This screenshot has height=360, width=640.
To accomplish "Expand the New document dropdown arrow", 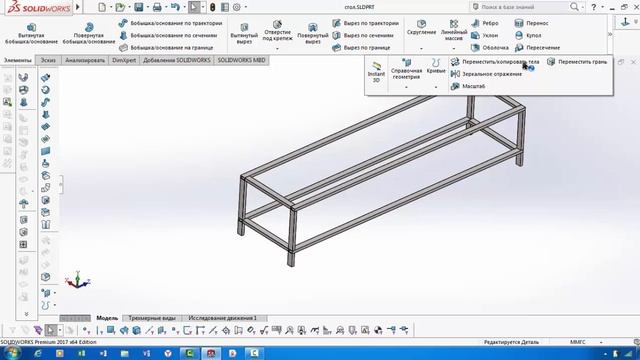I will pos(111,7).
